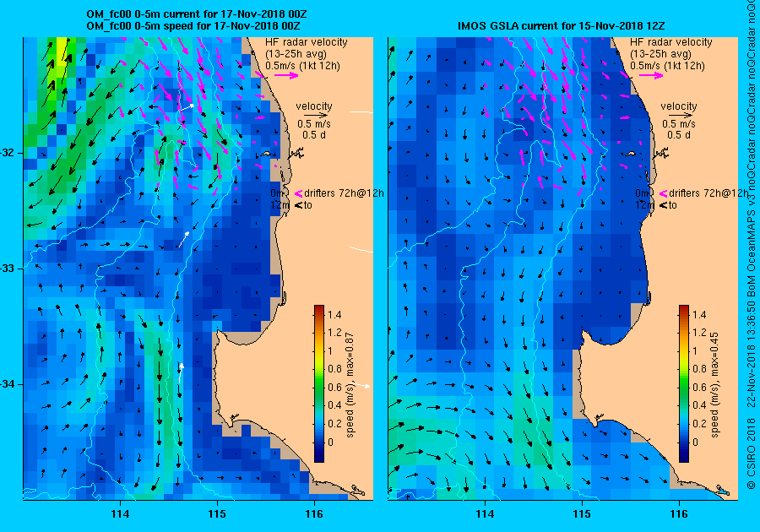Click the speed color bar in the OM_fc00 map
The width and height of the screenshot is (760, 532).
(x=319, y=383)
